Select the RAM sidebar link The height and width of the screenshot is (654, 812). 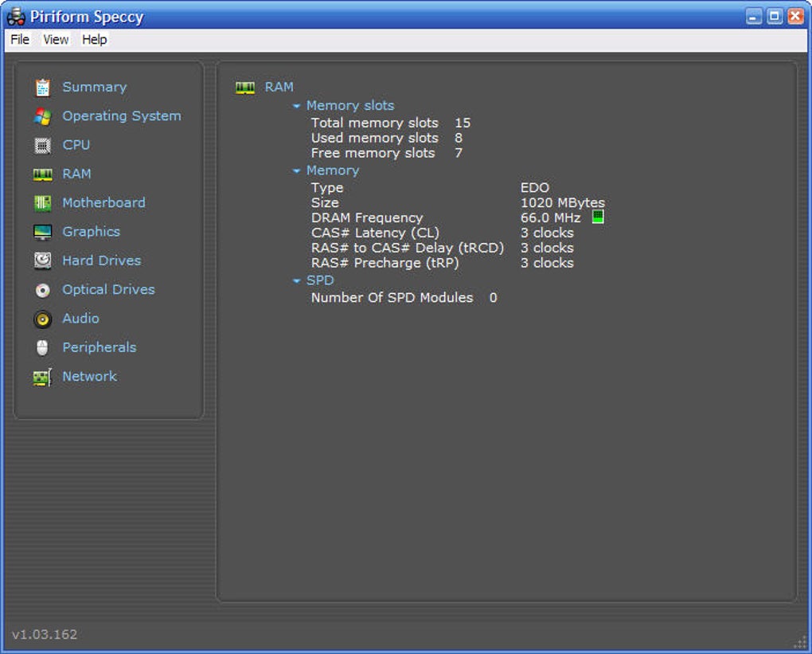point(76,174)
